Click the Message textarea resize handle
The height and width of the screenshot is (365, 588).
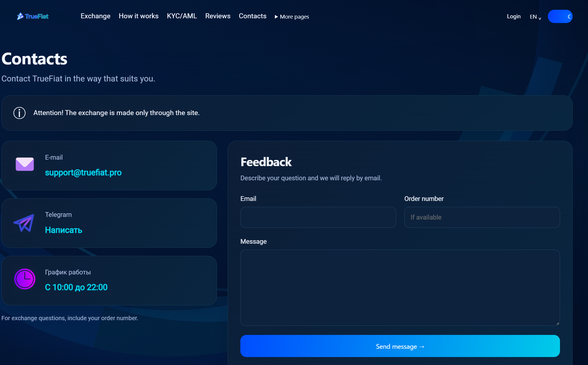557,323
